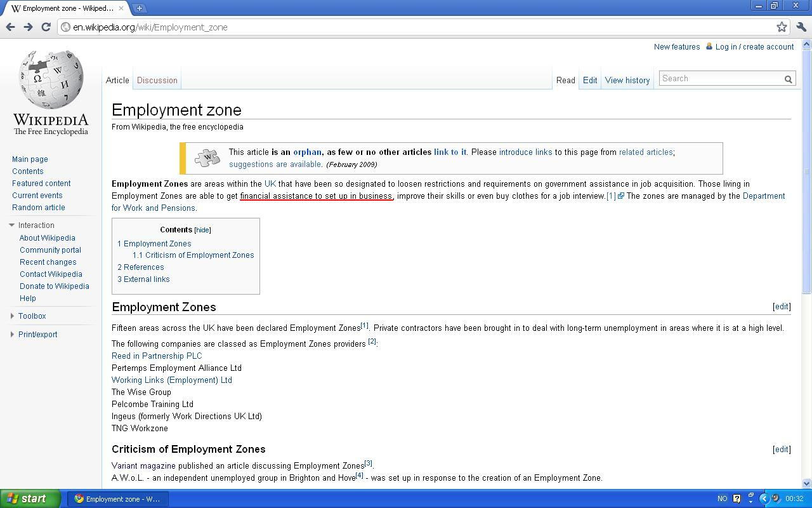
Task: Hide the Contents table
Action: pyautogui.click(x=202, y=230)
